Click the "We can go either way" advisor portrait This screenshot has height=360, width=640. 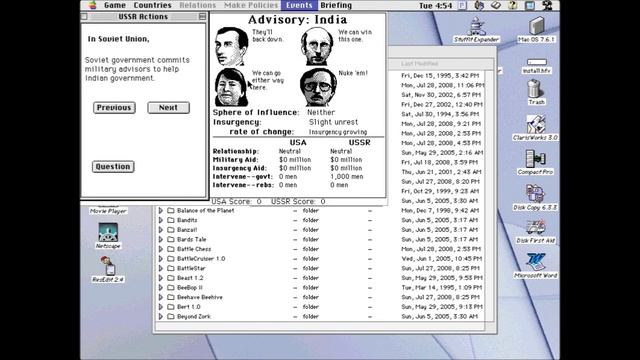pos(231,87)
